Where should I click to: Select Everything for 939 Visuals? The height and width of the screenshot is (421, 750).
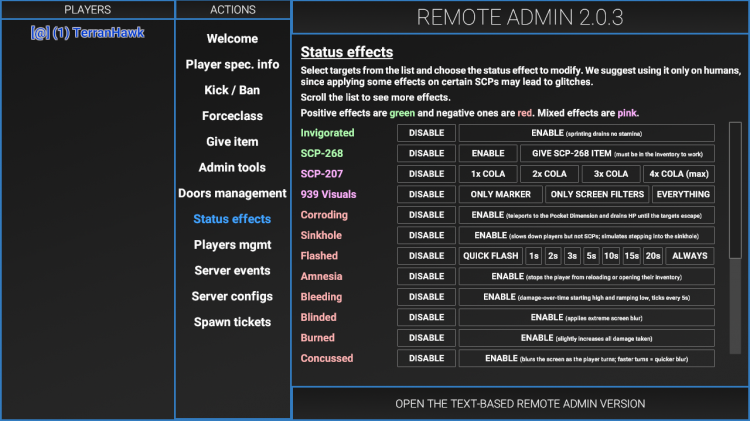684,194
